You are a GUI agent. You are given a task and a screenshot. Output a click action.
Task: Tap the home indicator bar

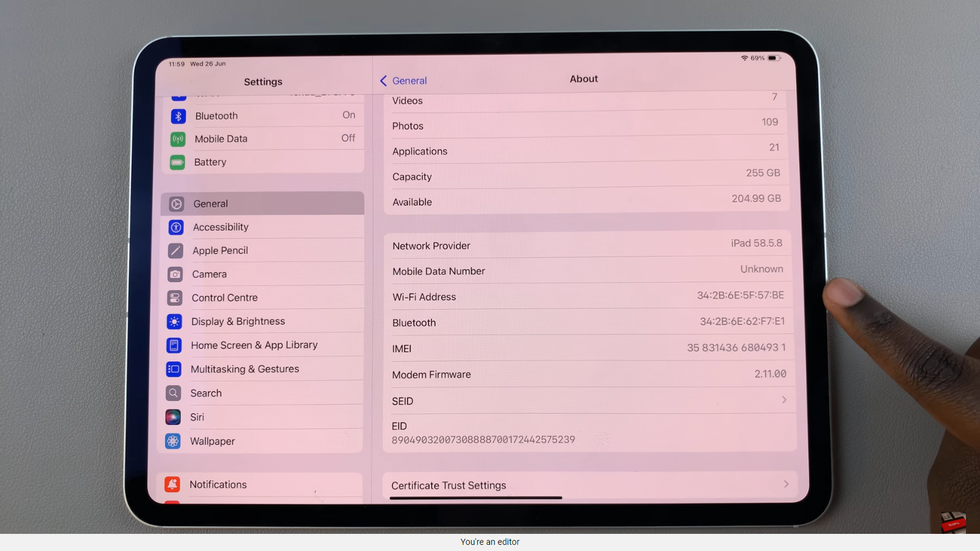click(x=476, y=498)
